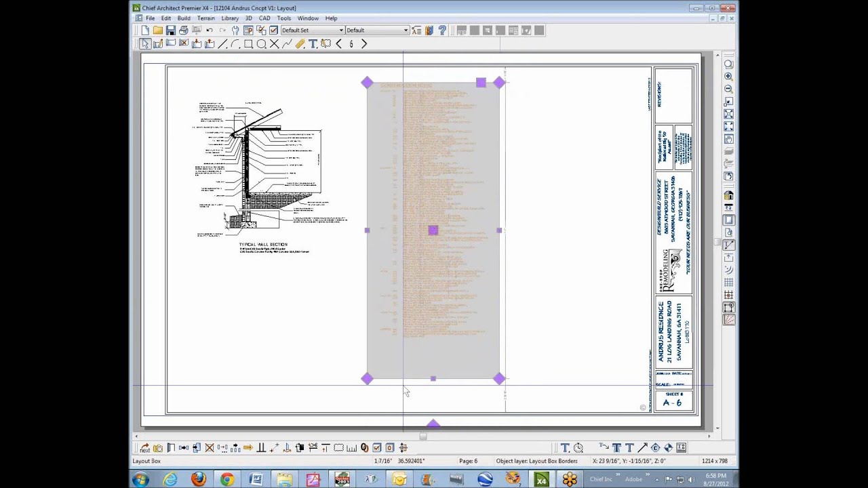
Task: Select the Place Point X tool
Action: click(x=274, y=44)
